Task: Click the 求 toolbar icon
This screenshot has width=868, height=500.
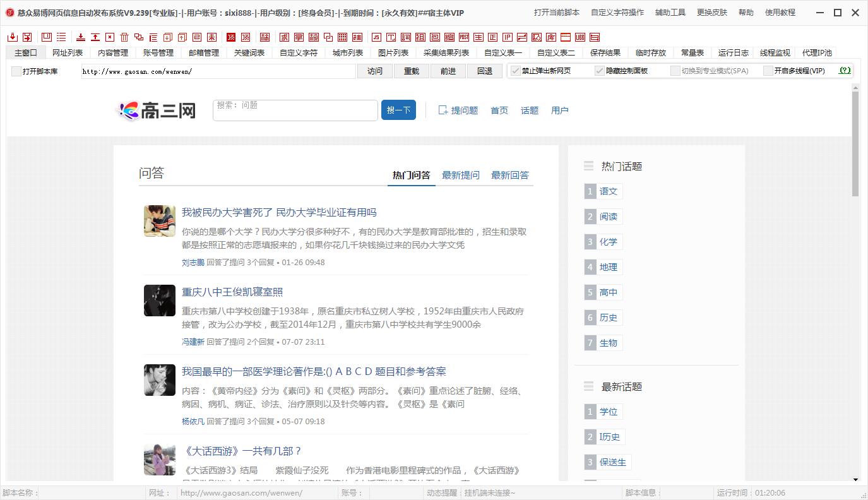Action: coord(285,37)
